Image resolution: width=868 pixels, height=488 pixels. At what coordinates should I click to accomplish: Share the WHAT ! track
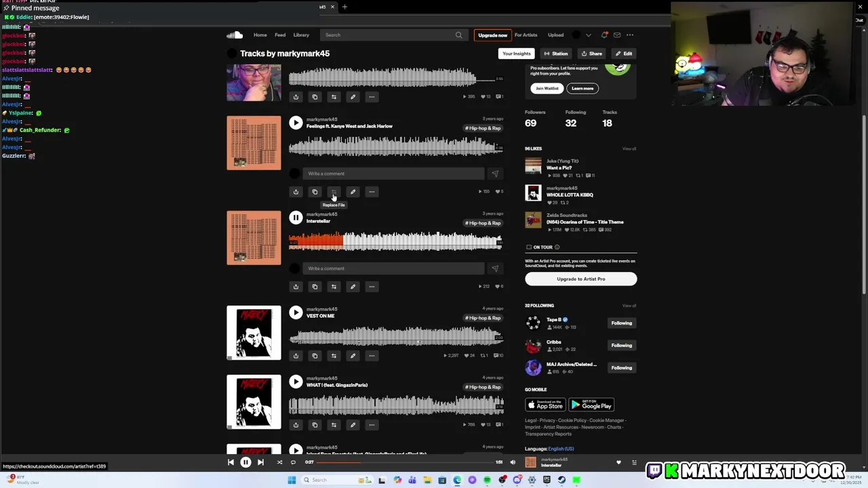(296, 425)
